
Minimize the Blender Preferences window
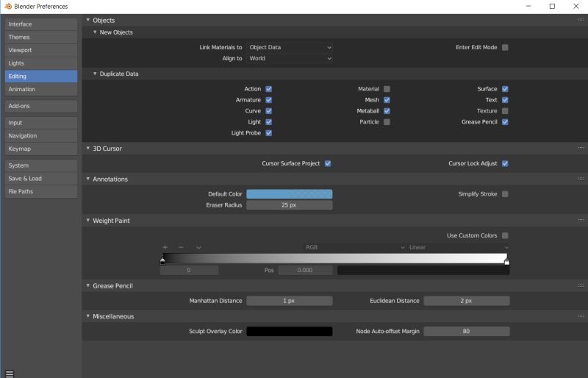[528, 7]
